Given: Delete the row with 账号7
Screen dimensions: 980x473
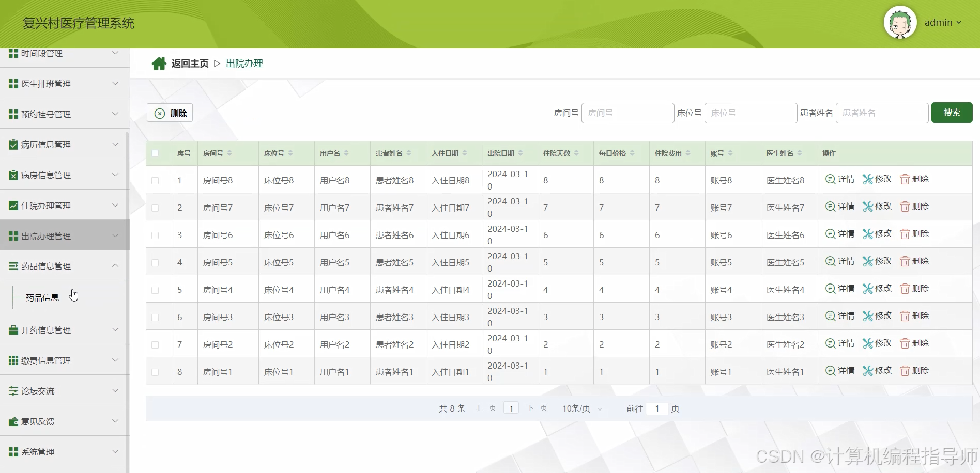Looking at the screenshot, I should (914, 207).
